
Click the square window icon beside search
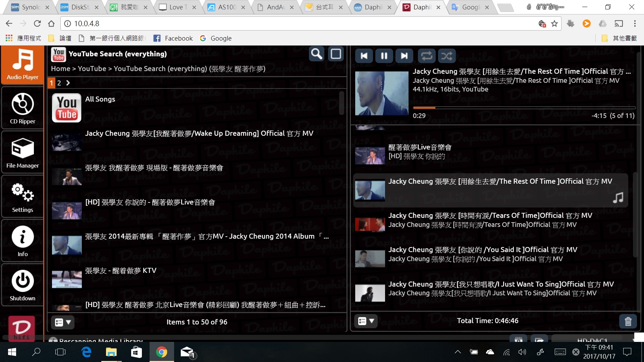tap(336, 54)
